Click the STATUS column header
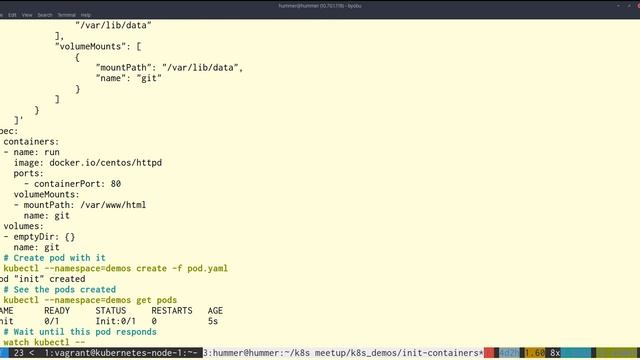 coord(111,311)
